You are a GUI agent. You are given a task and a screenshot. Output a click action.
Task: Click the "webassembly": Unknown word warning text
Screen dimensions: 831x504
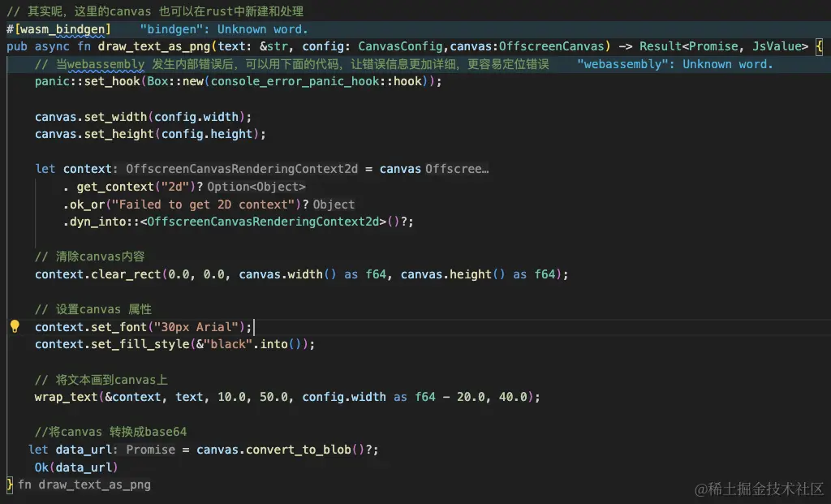[x=674, y=64]
